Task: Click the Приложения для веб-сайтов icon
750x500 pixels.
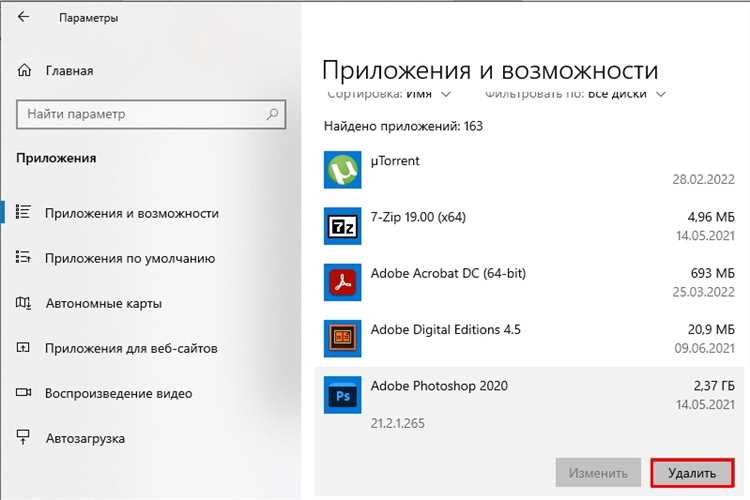Action: click(23, 347)
